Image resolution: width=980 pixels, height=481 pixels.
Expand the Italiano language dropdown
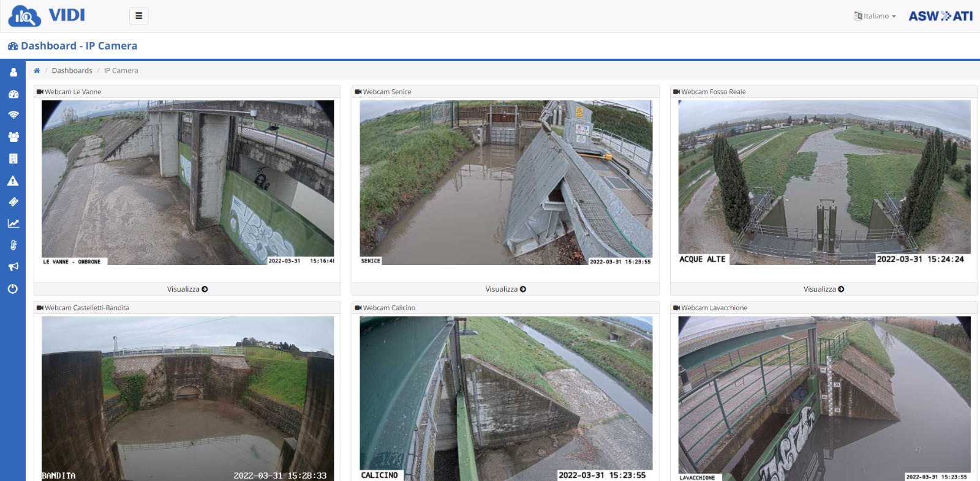[875, 16]
